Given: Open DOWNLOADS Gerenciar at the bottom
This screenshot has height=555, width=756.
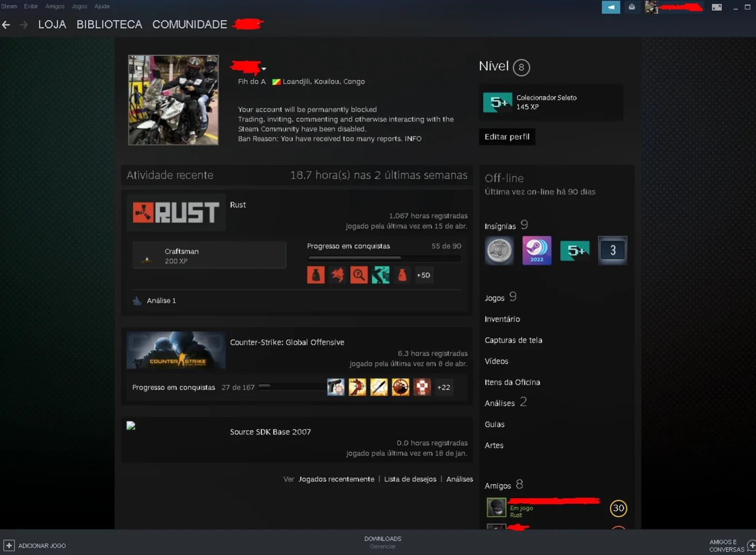Looking at the screenshot, I should click(x=383, y=542).
